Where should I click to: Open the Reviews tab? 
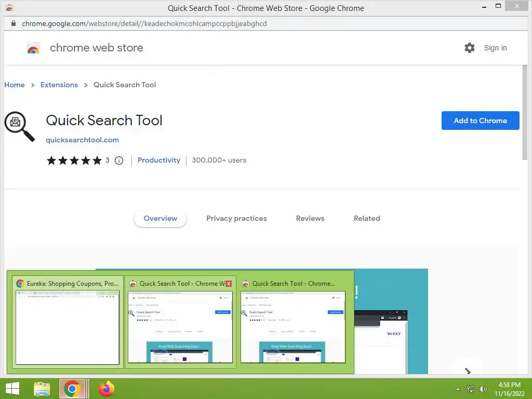310,219
